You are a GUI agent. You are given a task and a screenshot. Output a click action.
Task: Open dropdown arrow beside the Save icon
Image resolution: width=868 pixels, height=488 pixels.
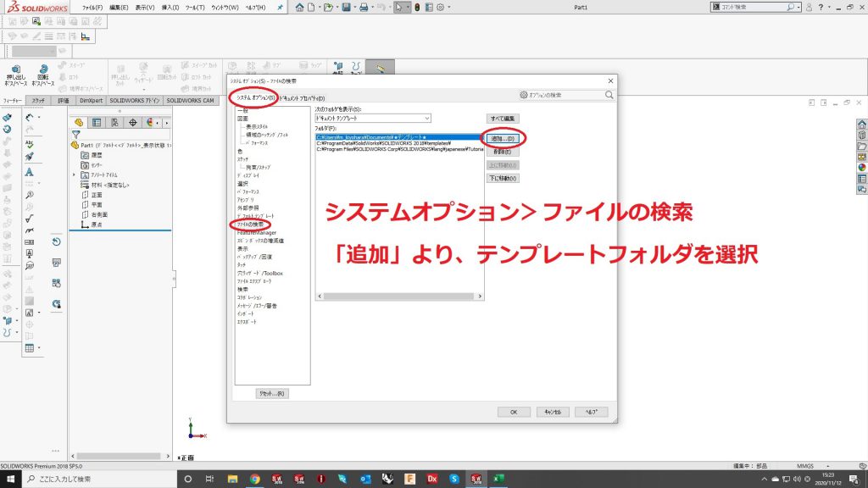[354, 7]
